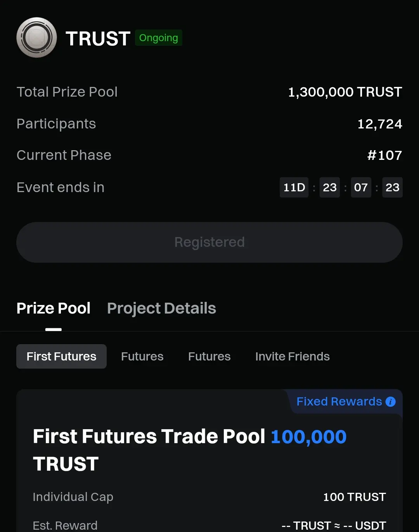This screenshot has height=532, width=419.
Task: Select the First Futures pool tab
Action: (x=61, y=357)
